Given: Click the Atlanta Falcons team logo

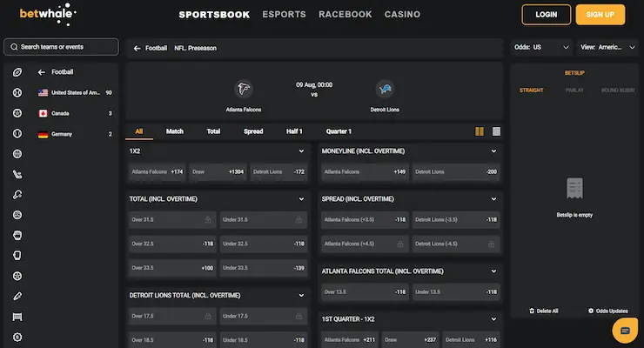Looking at the screenshot, I should (244, 89).
